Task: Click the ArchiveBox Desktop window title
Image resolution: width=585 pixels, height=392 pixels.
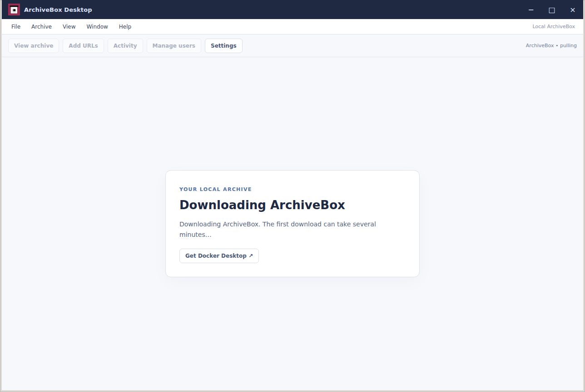Action: [x=58, y=10]
